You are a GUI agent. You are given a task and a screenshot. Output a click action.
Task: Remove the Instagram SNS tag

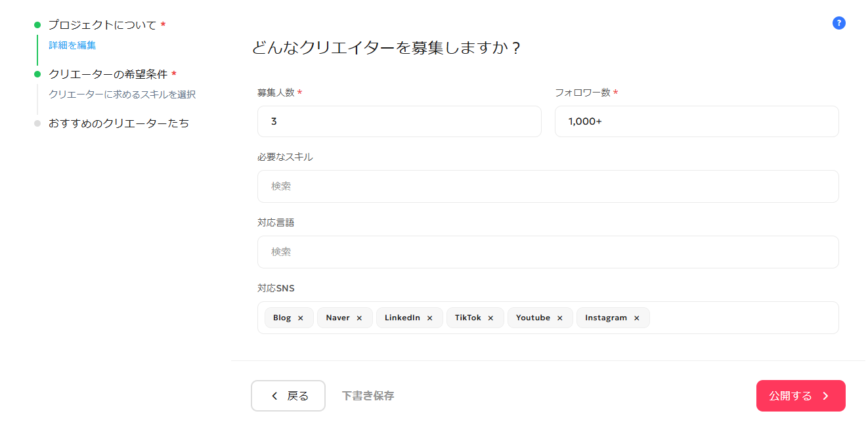click(x=636, y=318)
